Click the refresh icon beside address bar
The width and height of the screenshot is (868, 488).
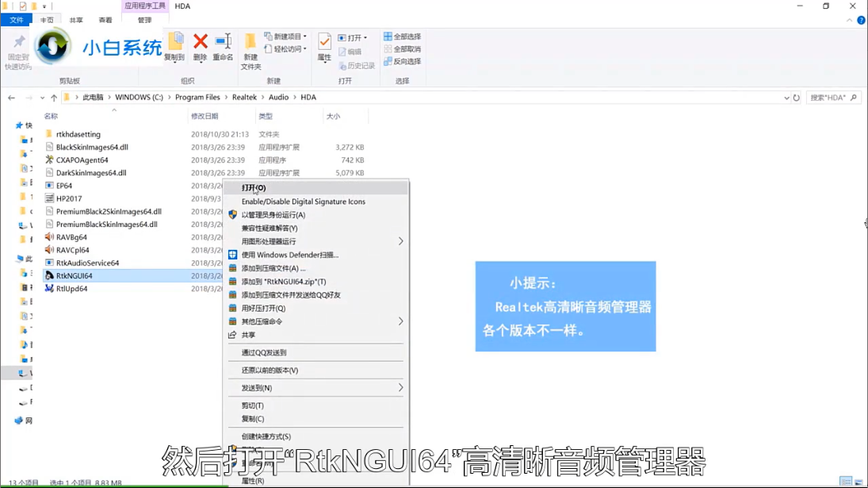point(796,98)
